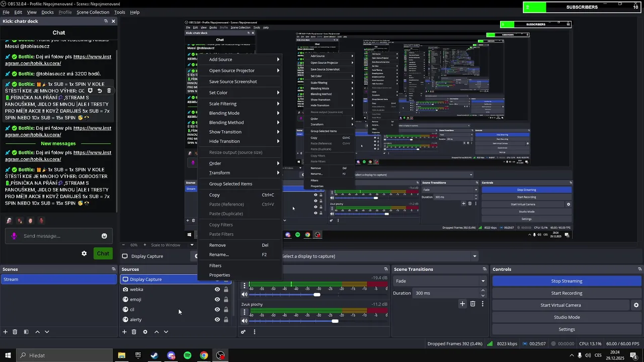
Task: Remove selected scene using Scenes trash icon
Action: (15, 332)
